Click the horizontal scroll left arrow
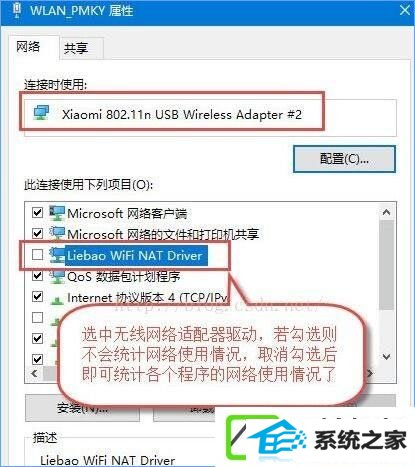This screenshot has width=415, height=467. 34,373
